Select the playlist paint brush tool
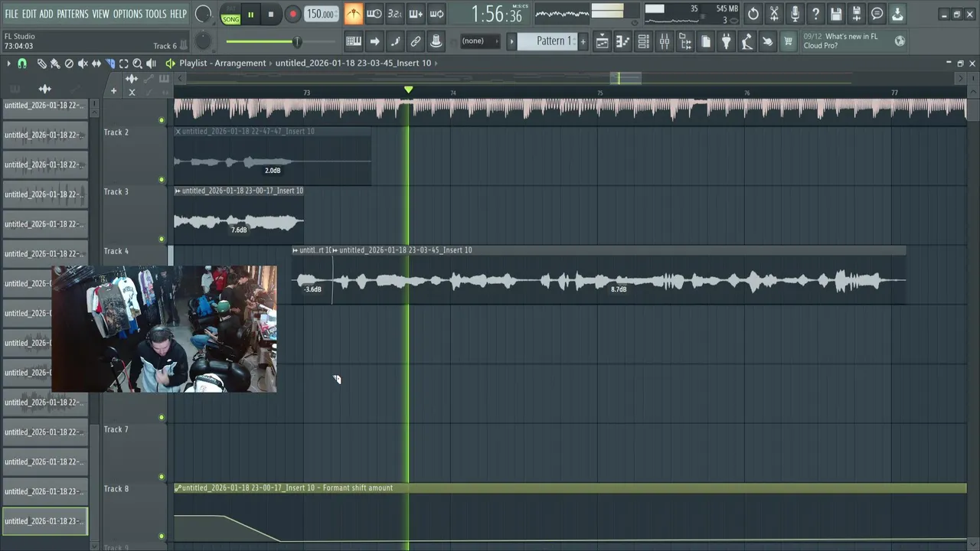Viewport: 980px width, 551px height. [x=55, y=64]
